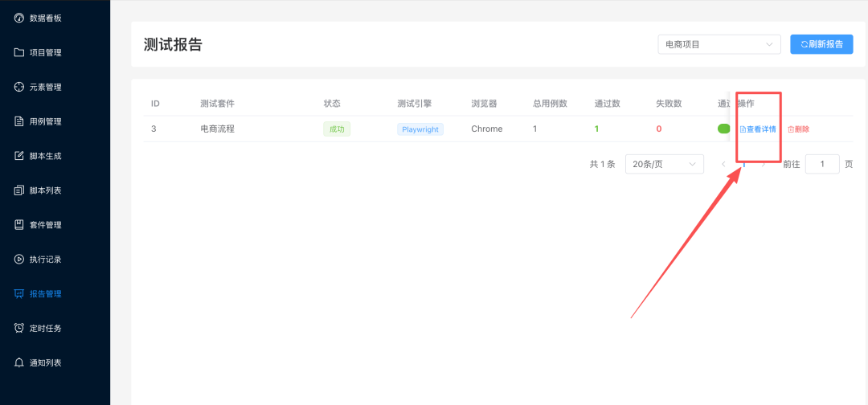The image size is (868, 405).
Task: Click the previous page arrow
Action: [723, 164]
